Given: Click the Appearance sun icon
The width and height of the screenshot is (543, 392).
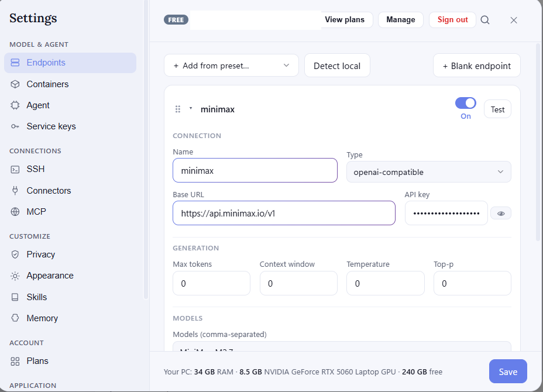Looking at the screenshot, I should pos(15,276).
